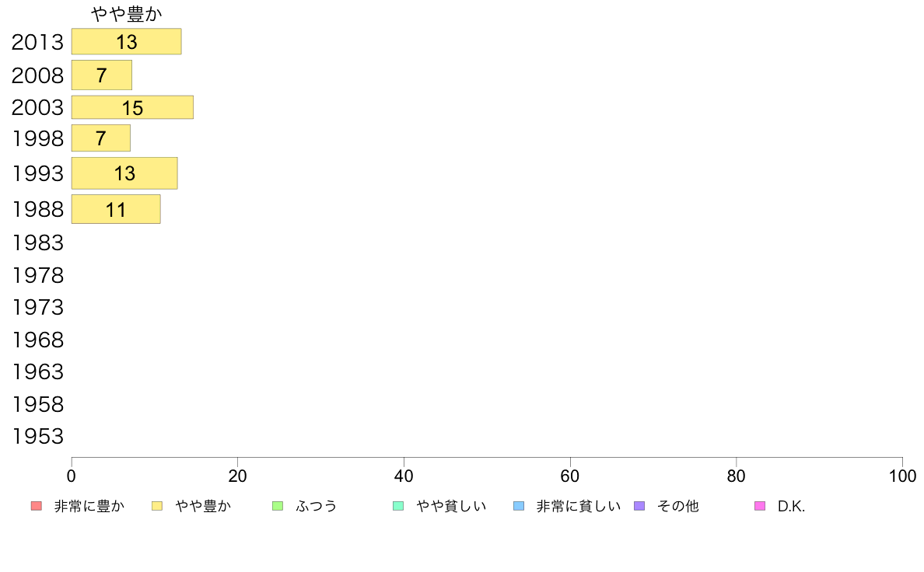Click the 1983 year label

tap(37, 242)
